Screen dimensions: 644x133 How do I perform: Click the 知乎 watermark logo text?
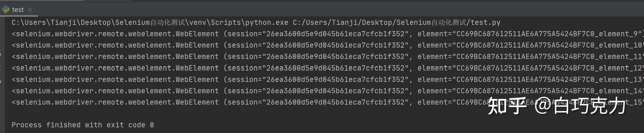click(x=507, y=106)
